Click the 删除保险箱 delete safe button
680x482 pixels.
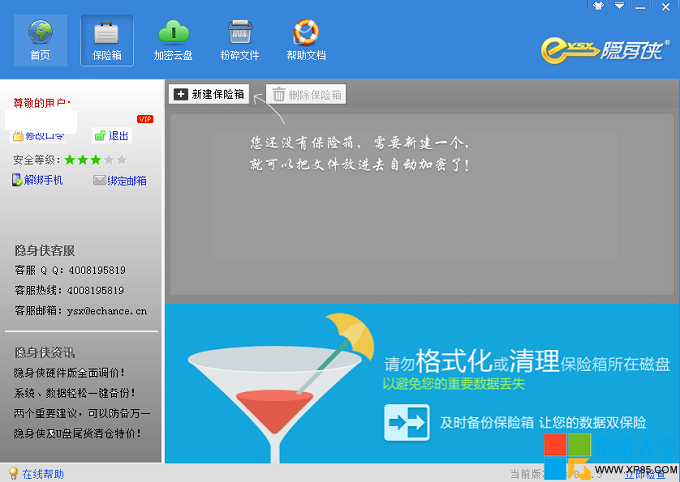[306, 95]
